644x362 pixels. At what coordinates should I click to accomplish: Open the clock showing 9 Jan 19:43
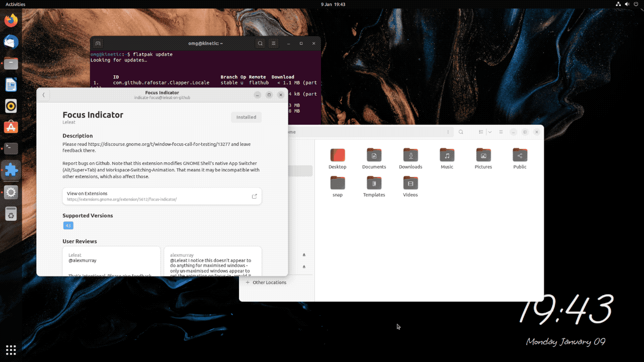point(333,4)
